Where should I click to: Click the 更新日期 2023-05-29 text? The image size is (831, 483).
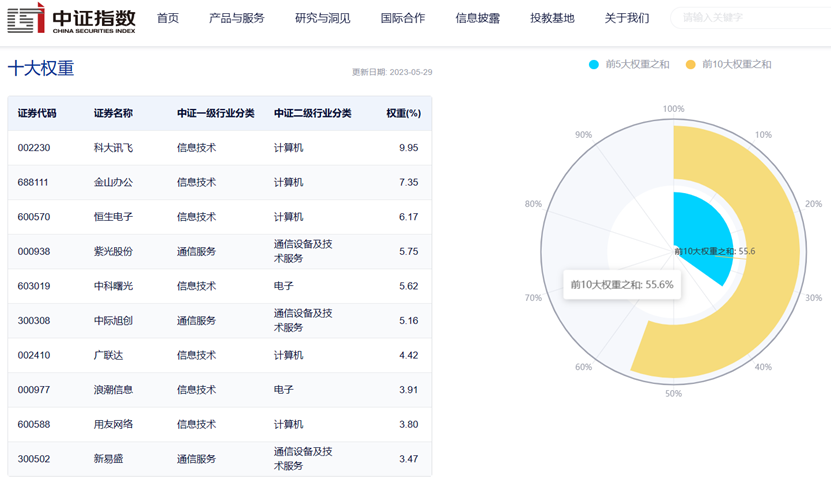(x=392, y=72)
